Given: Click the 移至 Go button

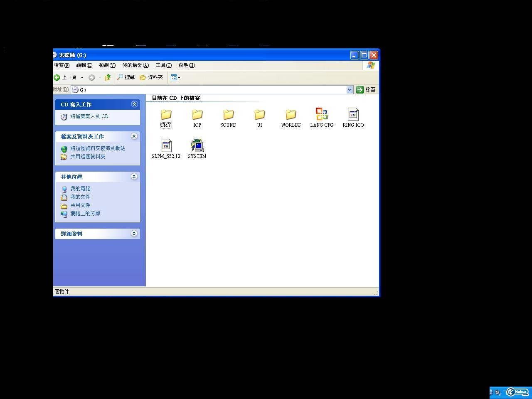Looking at the screenshot, I should click(366, 90).
